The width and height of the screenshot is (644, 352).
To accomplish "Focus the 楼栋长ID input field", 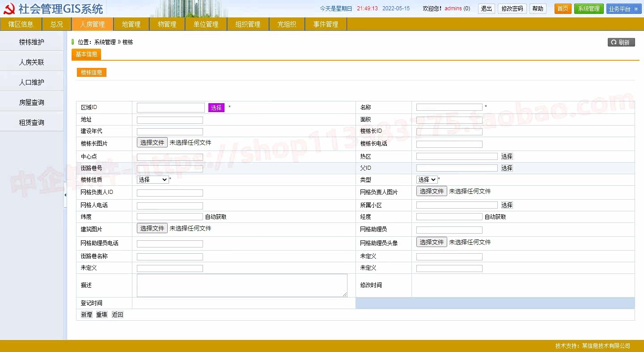I will coord(449,131).
